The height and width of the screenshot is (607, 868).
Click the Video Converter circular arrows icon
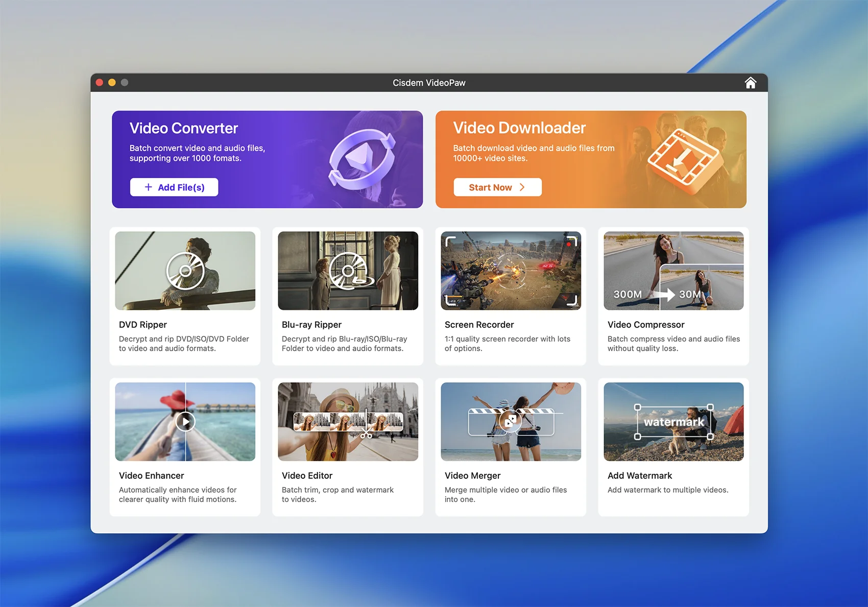pos(363,159)
